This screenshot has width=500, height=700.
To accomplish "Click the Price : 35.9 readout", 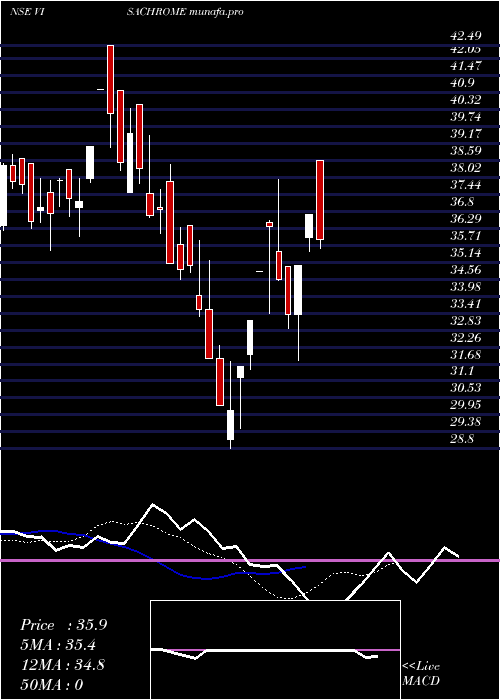I will [x=63, y=625].
